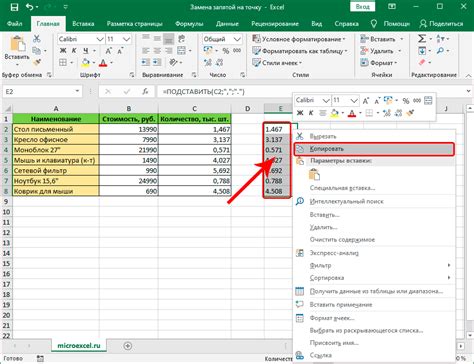Toggle Bold (Ж) in the mini toolbar
Screen dimensions: 474x364
point(300,113)
